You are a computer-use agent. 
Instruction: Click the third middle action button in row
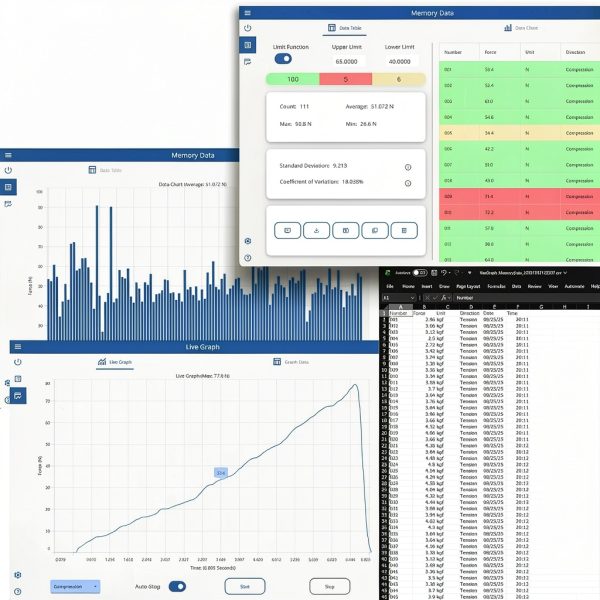click(x=346, y=230)
